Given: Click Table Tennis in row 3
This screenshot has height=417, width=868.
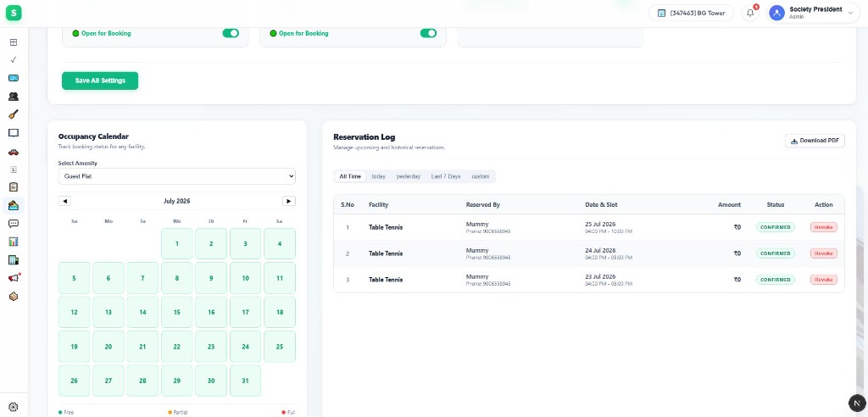Looking at the screenshot, I should click(x=386, y=280).
